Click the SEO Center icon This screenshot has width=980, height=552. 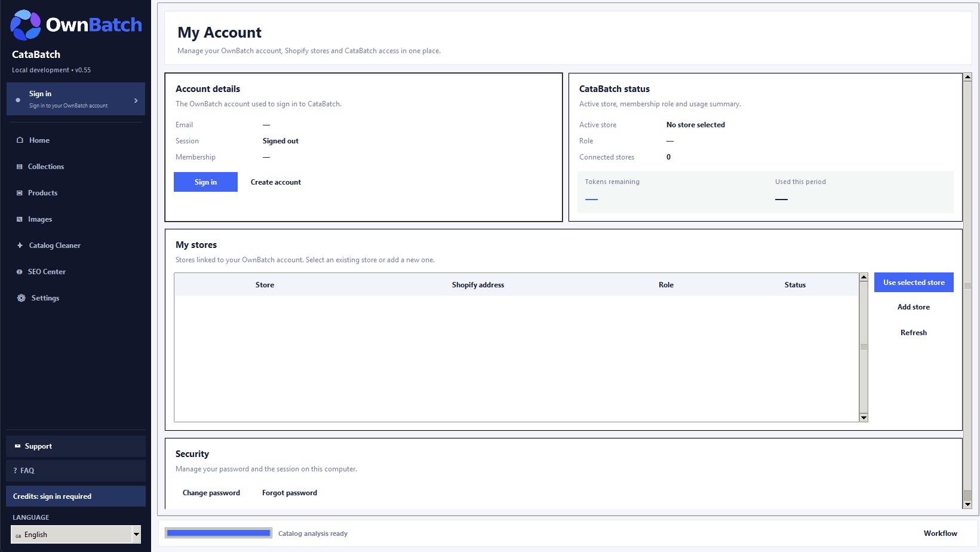[20, 272]
